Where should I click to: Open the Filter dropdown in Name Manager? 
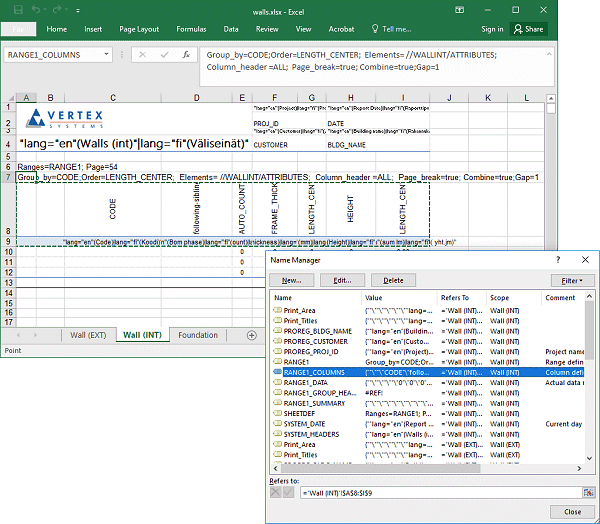point(571,281)
